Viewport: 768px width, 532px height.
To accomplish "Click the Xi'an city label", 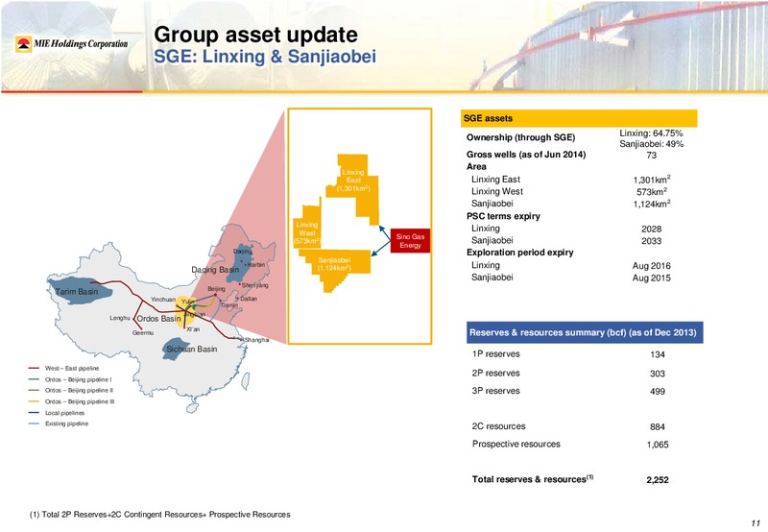I will (x=193, y=329).
